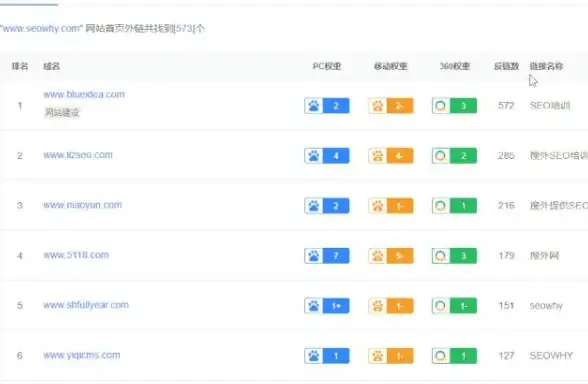Screen dimensions: 588x384
Task: Click the 排名 column header
Action: coord(20,66)
